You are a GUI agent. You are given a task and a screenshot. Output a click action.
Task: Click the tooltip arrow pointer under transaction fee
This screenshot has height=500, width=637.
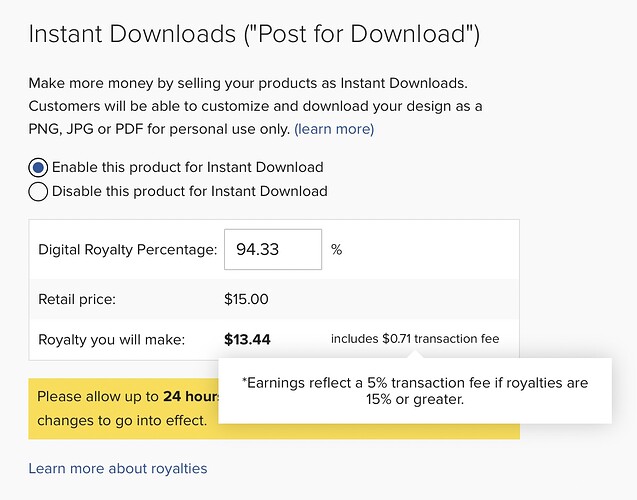coord(415,355)
